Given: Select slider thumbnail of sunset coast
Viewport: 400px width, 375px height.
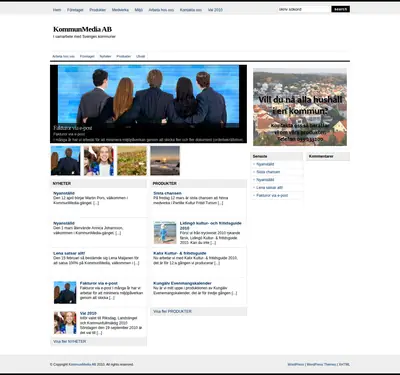Looking at the screenshot, I should [x=165, y=161].
